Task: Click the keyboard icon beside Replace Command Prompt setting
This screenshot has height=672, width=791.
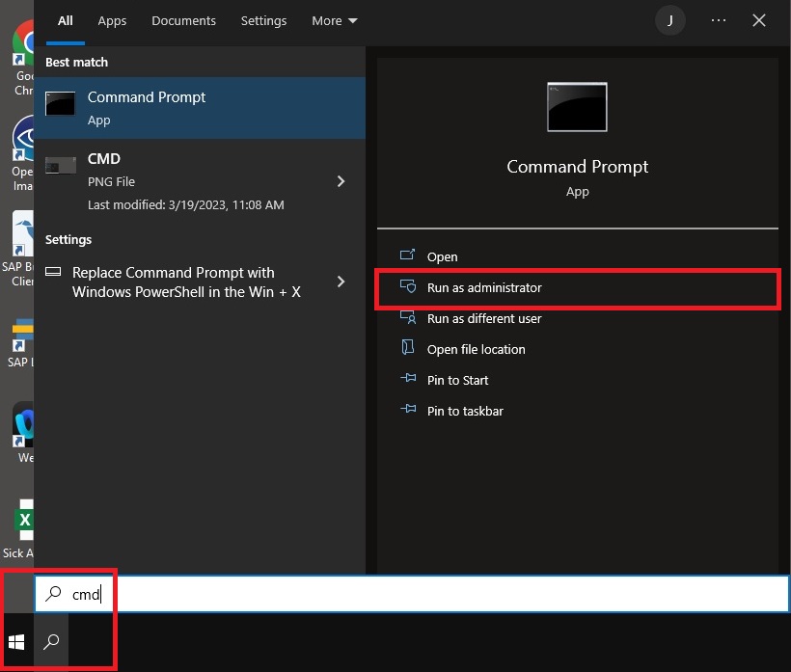Action: (x=53, y=272)
